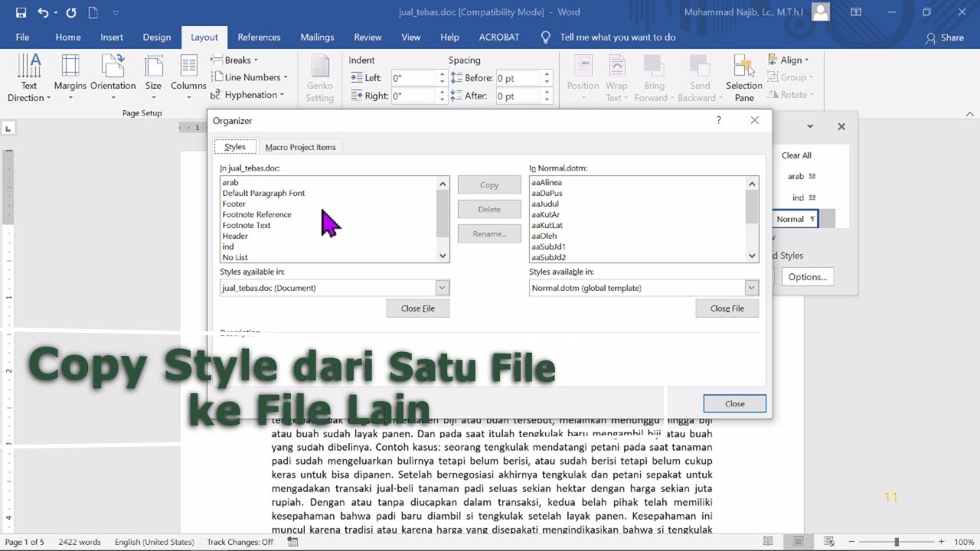Switch to the Home ribbon tab
The image size is (980, 551).
[x=67, y=37]
